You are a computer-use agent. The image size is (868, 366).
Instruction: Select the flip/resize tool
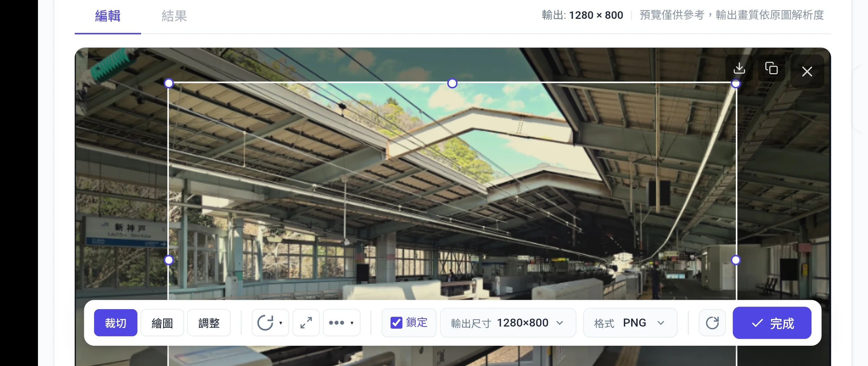tap(306, 323)
